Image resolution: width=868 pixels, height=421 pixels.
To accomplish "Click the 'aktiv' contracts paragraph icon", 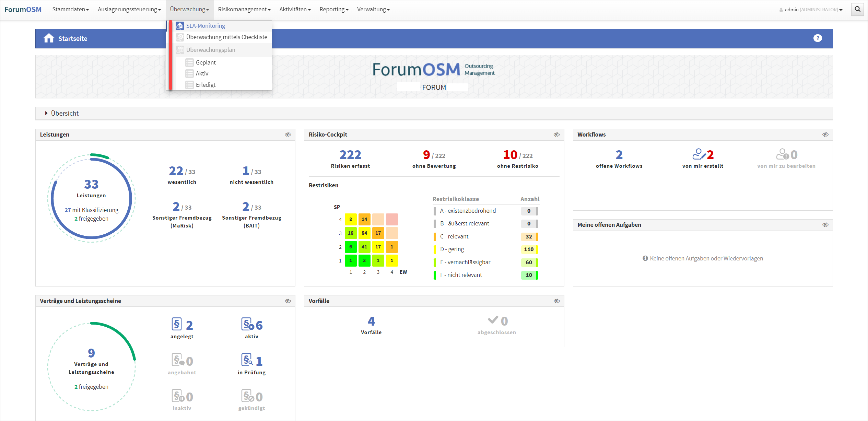I will [x=248, y=324].
